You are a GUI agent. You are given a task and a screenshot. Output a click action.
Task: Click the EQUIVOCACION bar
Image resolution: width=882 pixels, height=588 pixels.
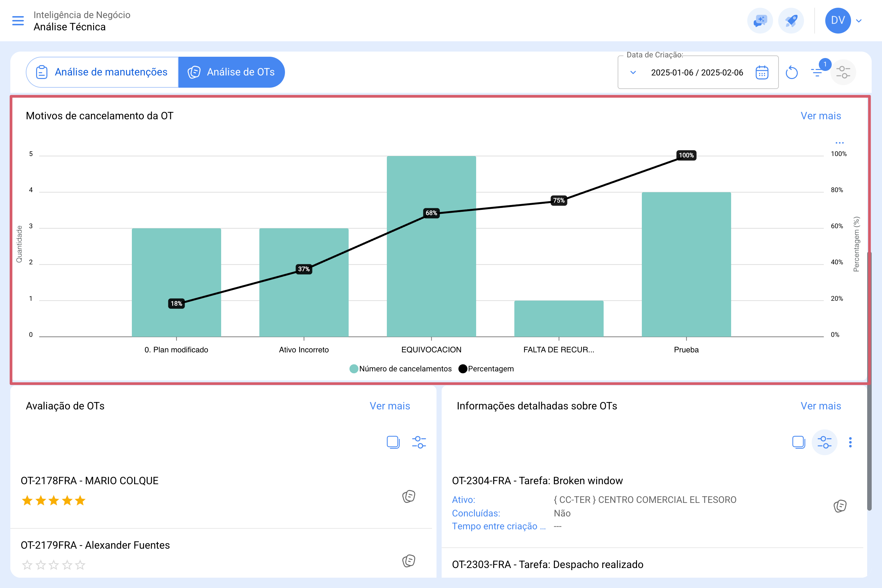431,246
